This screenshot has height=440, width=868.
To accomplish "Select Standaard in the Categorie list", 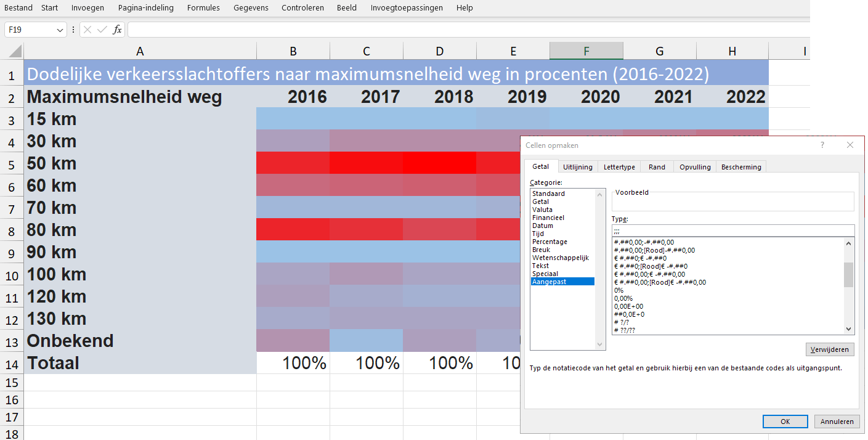I will pos(562,194).
